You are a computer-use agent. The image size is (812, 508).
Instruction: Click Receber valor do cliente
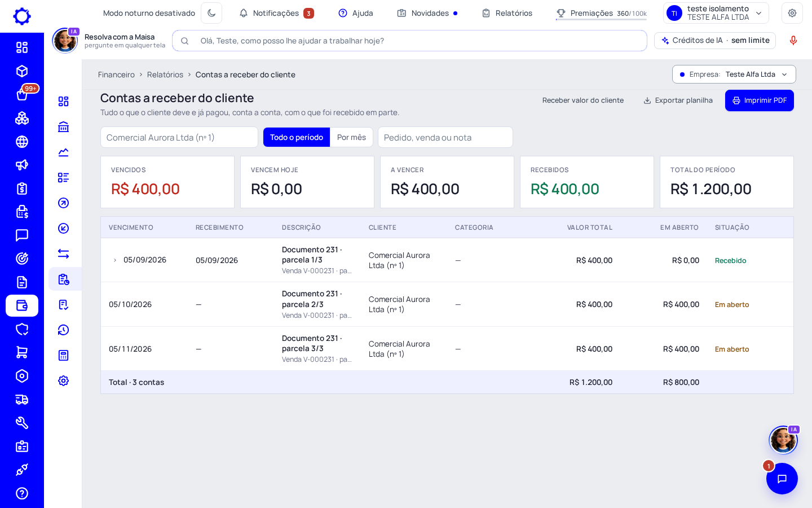point(583,100)
